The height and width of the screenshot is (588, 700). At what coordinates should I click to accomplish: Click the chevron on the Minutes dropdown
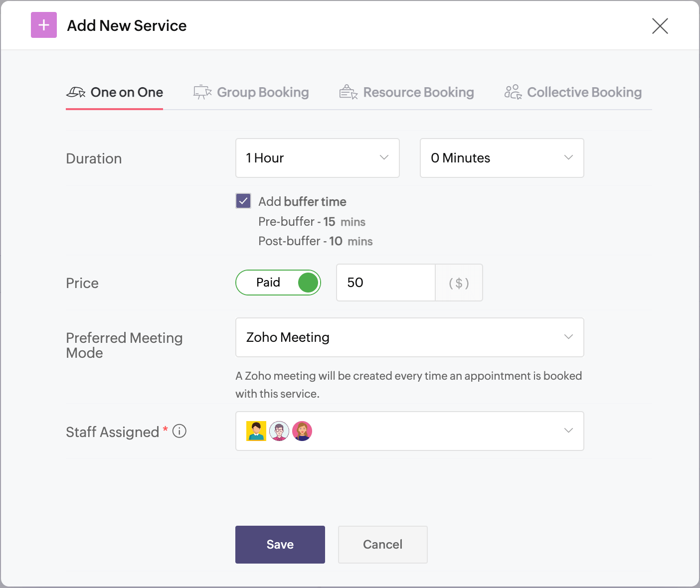(x=568, y=157)
